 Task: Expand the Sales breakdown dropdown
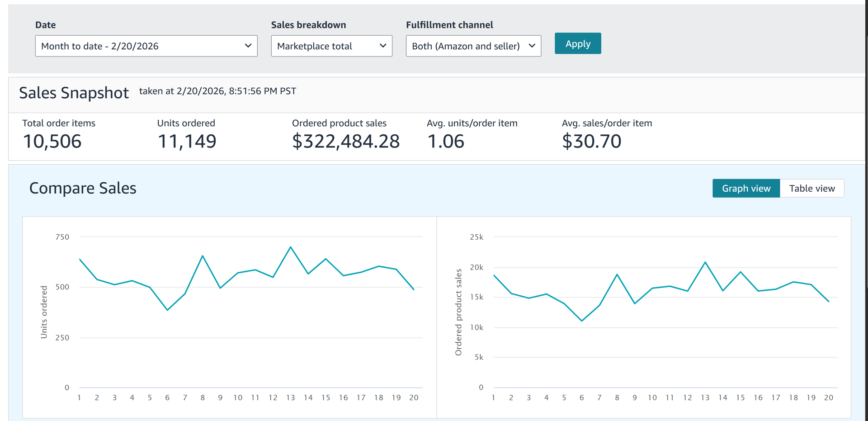coord(331,46)
